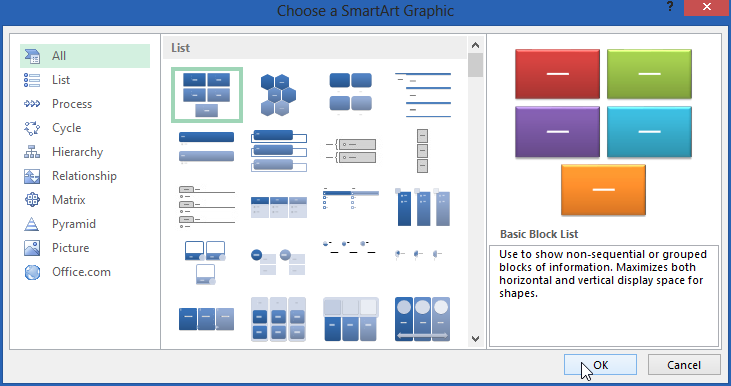Pick the Alternating Hexagons layout
731x386 pixels.
pos(278,95)
